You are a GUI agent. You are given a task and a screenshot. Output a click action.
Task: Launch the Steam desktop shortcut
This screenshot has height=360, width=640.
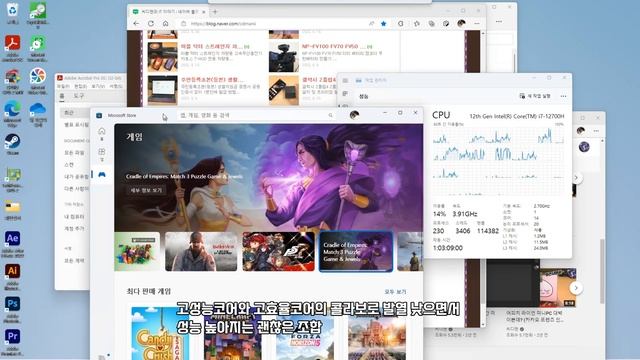[x=12, y=143]
